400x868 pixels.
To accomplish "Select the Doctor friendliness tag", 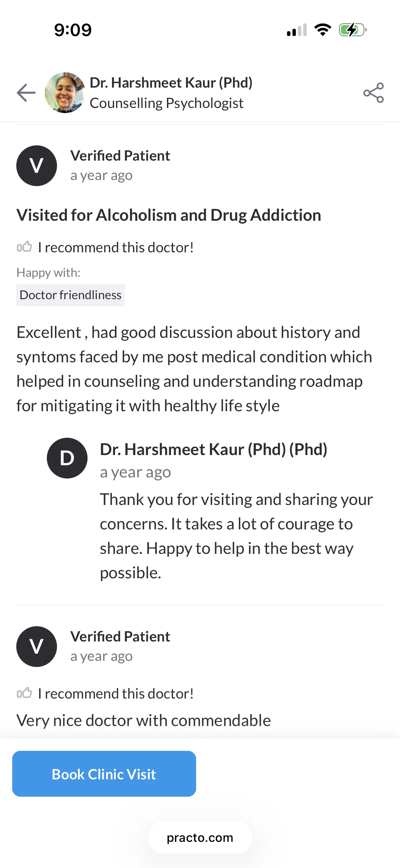I will (71, 295).
